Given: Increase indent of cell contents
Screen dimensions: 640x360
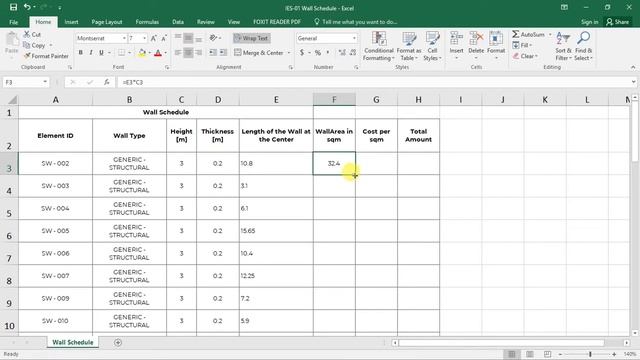Looking at the screenshot, I should click(223, 53).
